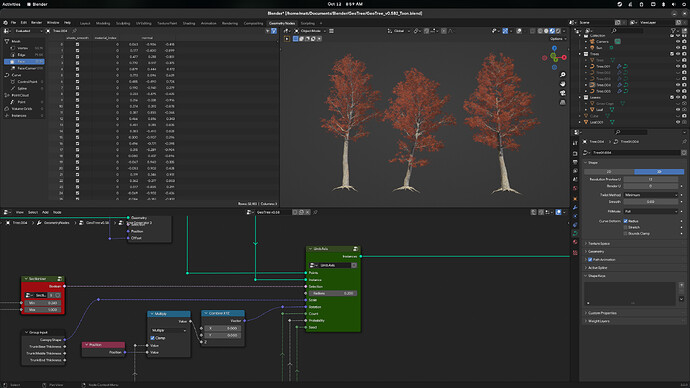Viewport: 690px width, 388px height.
Task: Open the Fill Mode dropdown
Action: click(x=651, y=211)
